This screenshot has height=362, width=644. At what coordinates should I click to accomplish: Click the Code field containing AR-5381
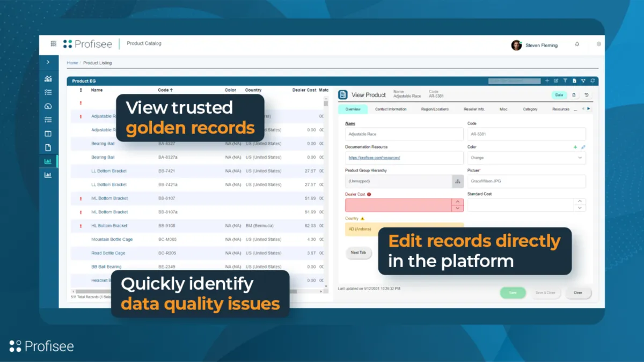pyautogui.click(x=526, y=134)
